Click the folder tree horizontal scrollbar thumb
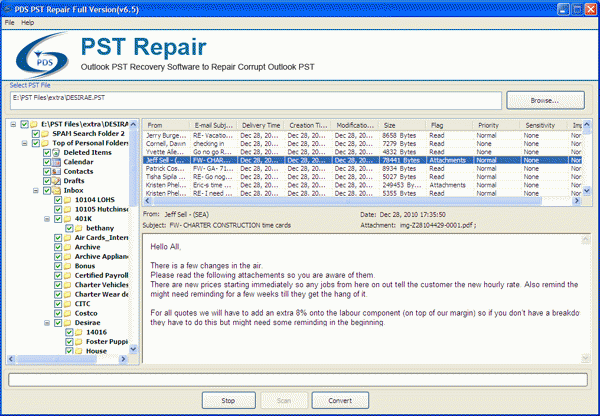600x416 pixels. click(x=57, y=359)
